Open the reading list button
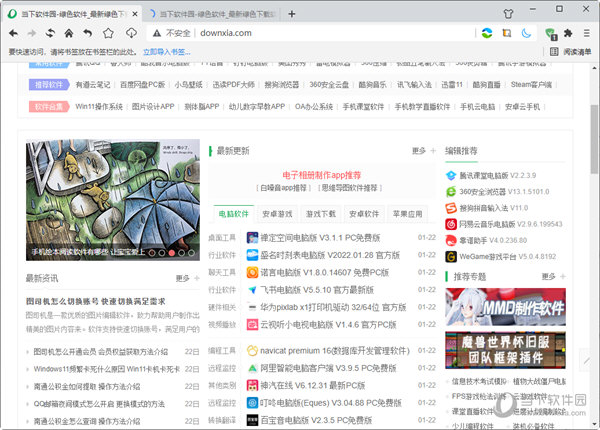The image size is (600, 430). tap(571, 52)
